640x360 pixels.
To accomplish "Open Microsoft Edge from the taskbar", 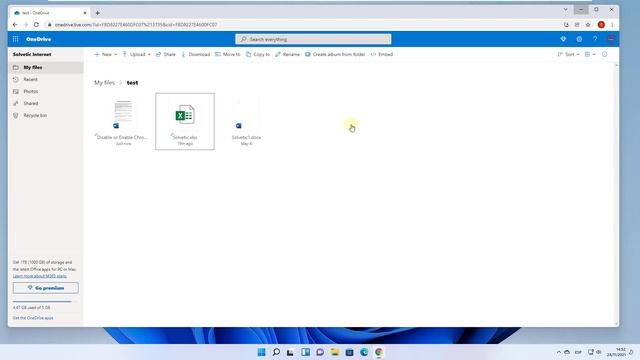I will (364, 352).
